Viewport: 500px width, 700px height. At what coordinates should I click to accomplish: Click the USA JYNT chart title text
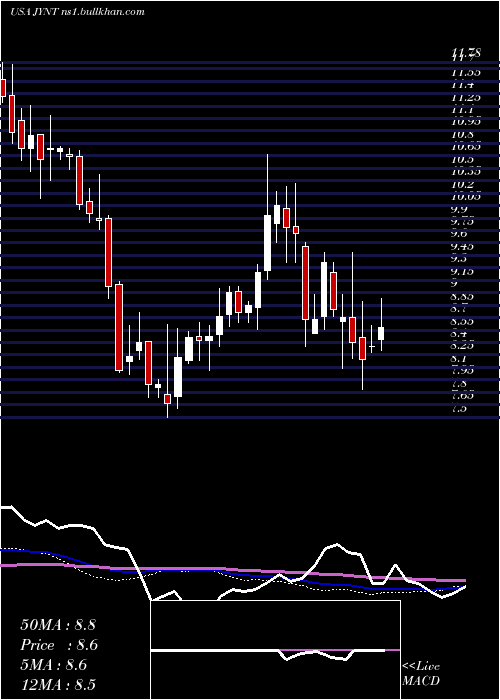click(x=77, y=12)
